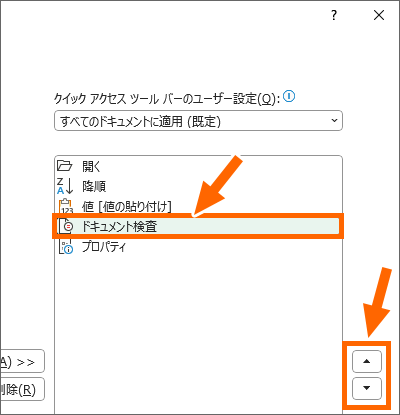The image size is (400, 415).
Task: Click the Z-A sort descending icon
Action: 65,186
